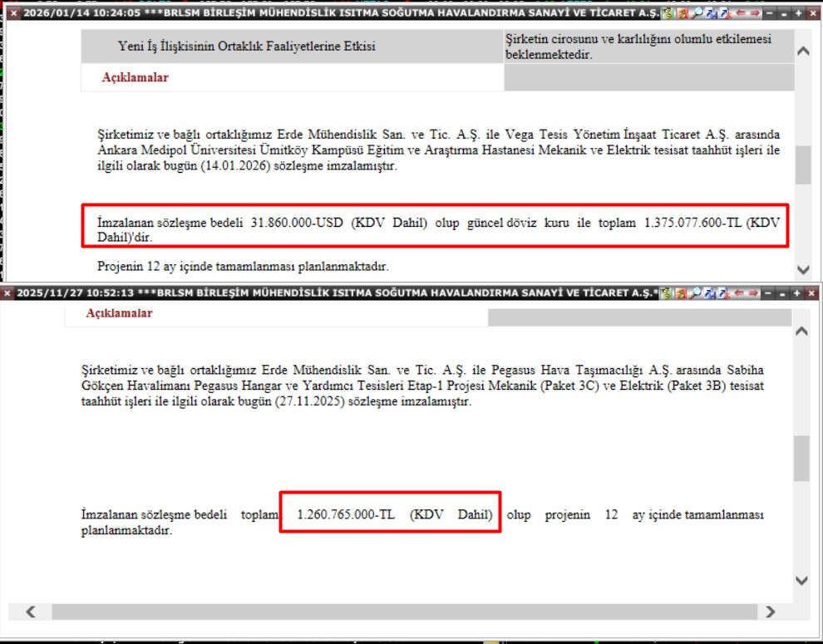Click the green icon in the 2026/01/14 window title bar
823x644 pixels.
pyautogui.click(x=668, y=13)
